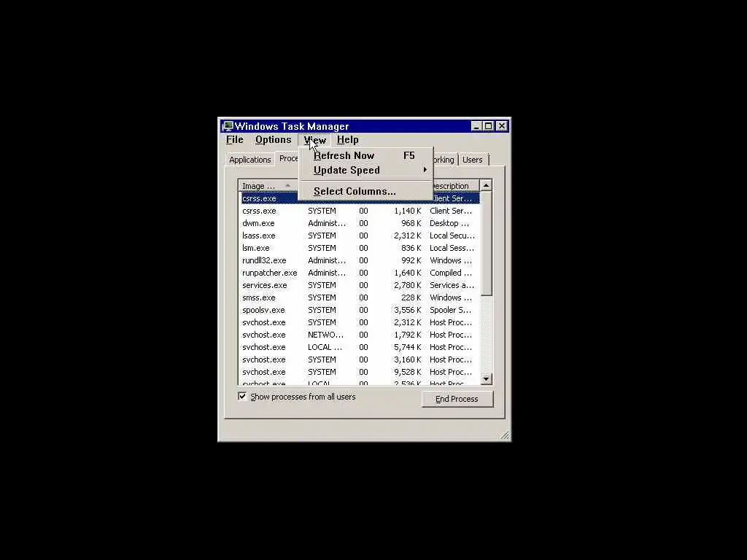Select the runpatcher.exe process
The image size is (747, 560).
tap(360, 273)
